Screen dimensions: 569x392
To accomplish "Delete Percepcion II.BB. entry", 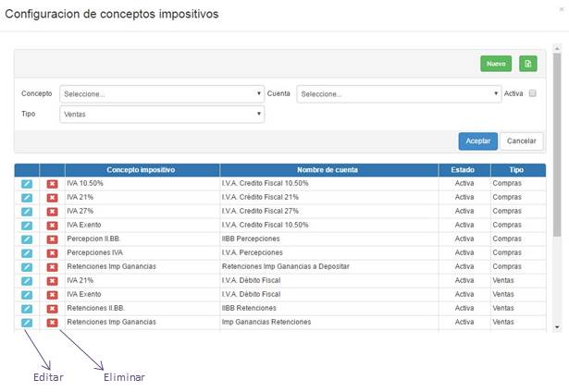I will (x=53, y=239).
